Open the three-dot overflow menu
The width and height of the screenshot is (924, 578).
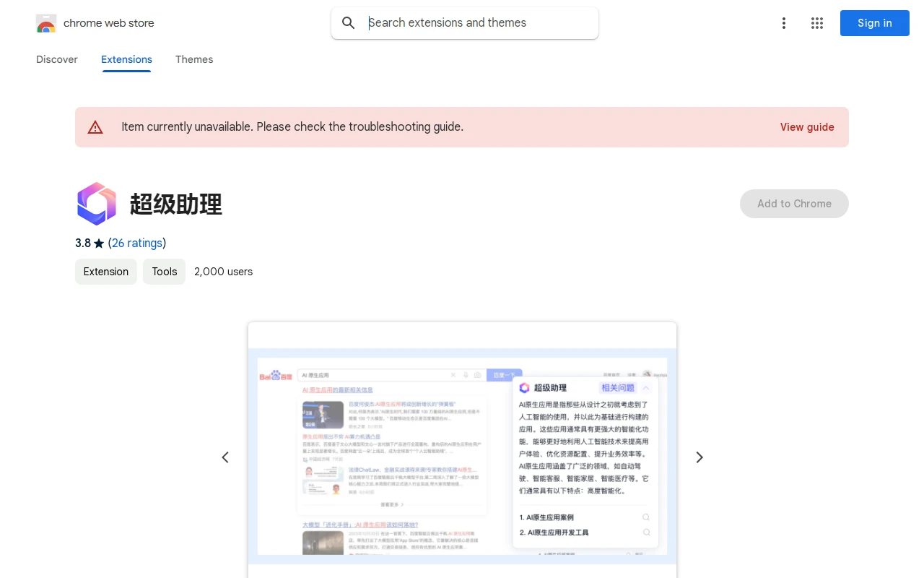click(784, 23)
